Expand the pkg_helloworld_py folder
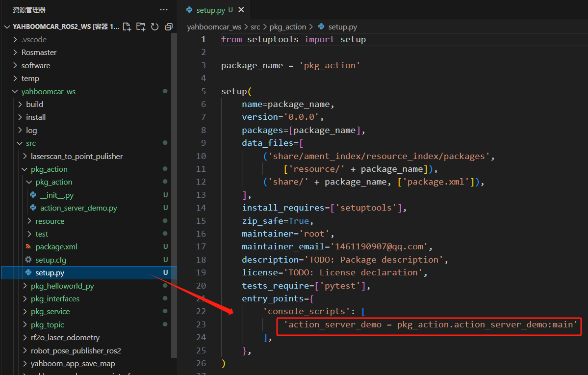 point(25,286)
